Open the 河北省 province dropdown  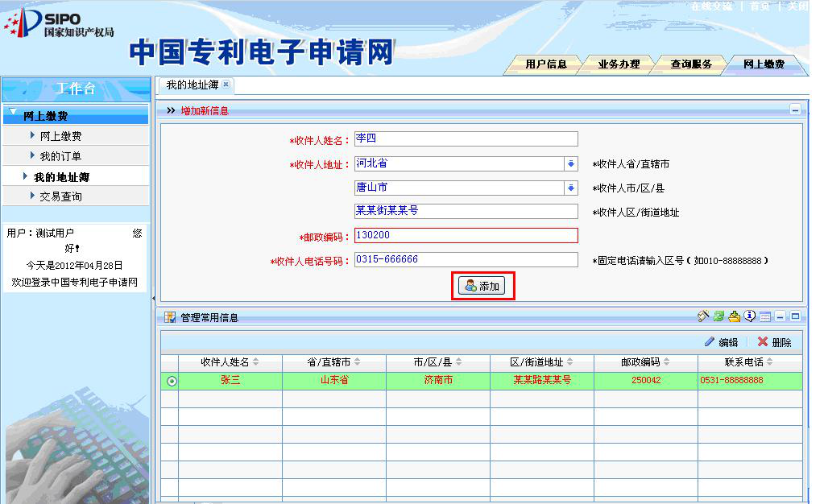[x=571, y=164]
